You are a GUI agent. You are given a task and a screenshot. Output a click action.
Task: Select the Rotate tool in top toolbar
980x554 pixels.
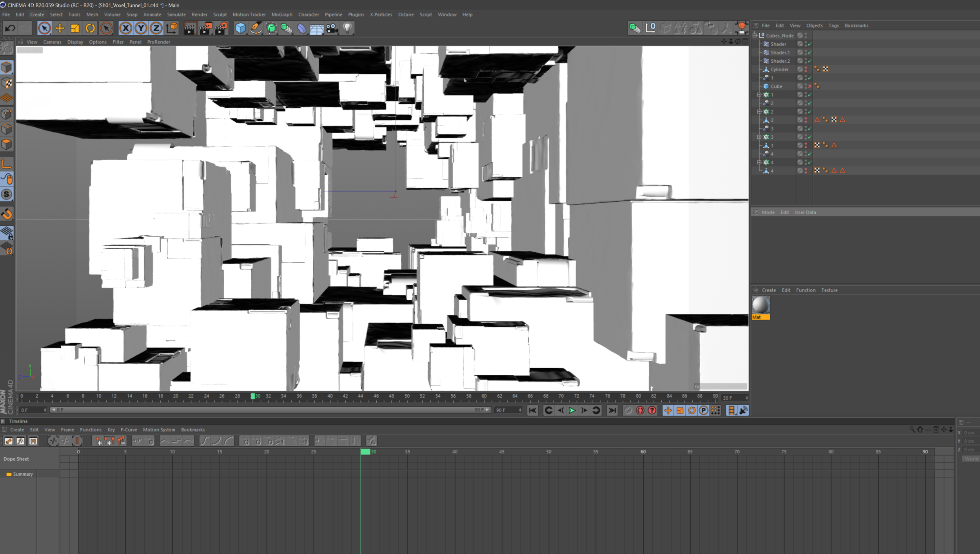coord(90,28)
